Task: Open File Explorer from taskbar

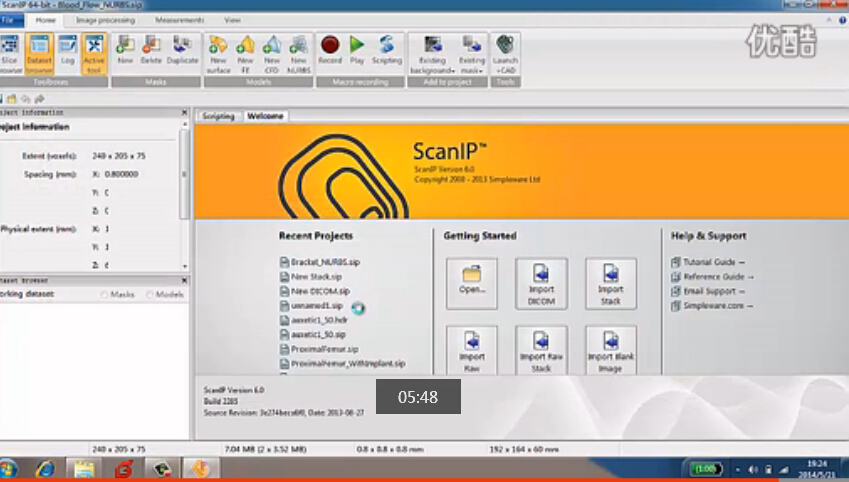Action: click(x=84, y=468)
